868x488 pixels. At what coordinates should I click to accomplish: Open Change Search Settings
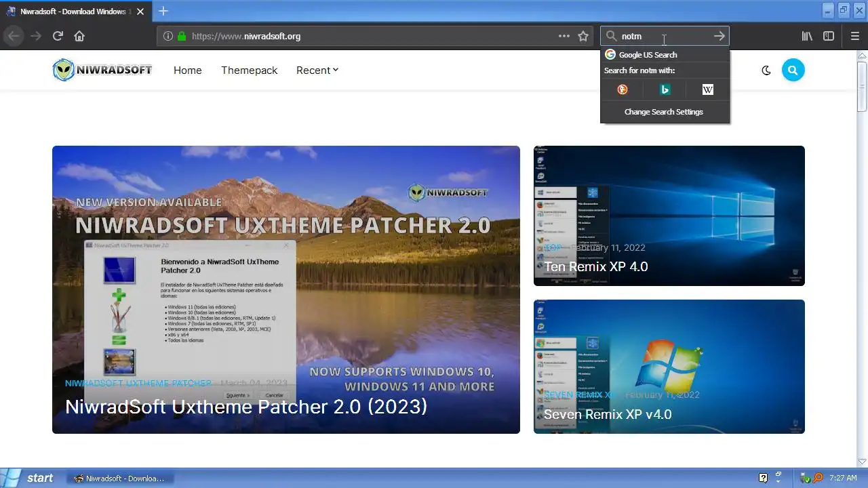(664, 112)
